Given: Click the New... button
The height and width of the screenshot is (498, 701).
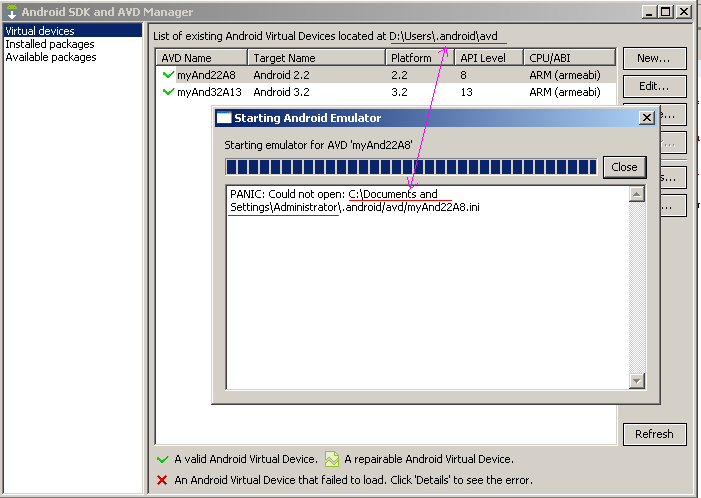Looking at the screenshot, I should (x=654, y=58).
